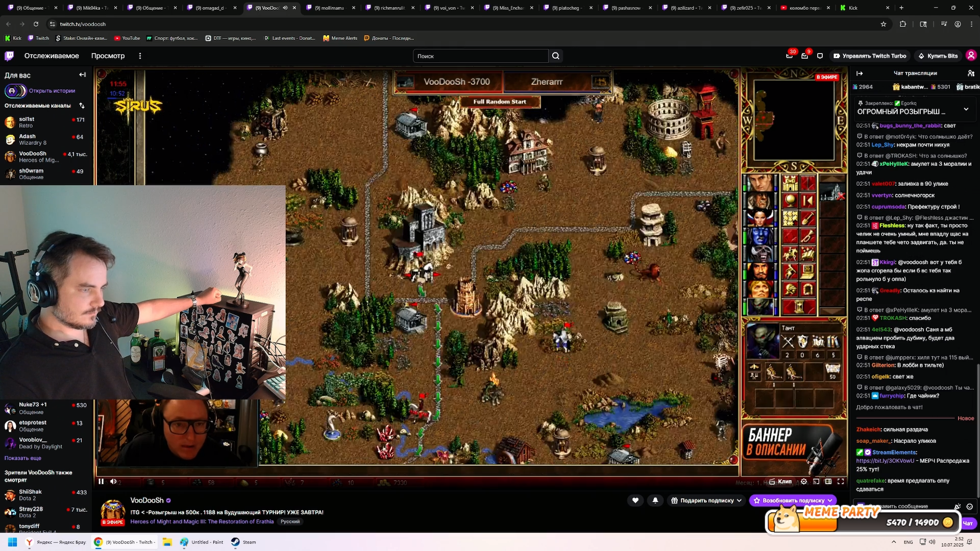Cast the stream to a device
980x551 pixels.
pyautogui.click(x=816, y=482)
